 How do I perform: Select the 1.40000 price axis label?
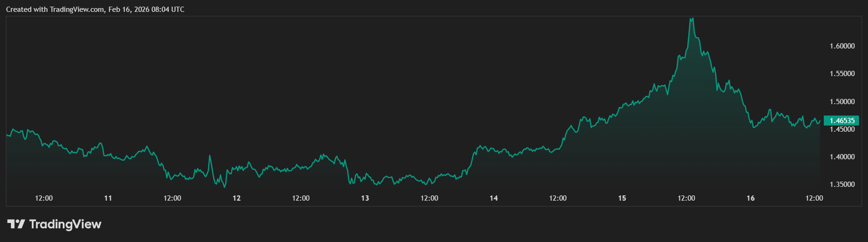pos(842,157)
